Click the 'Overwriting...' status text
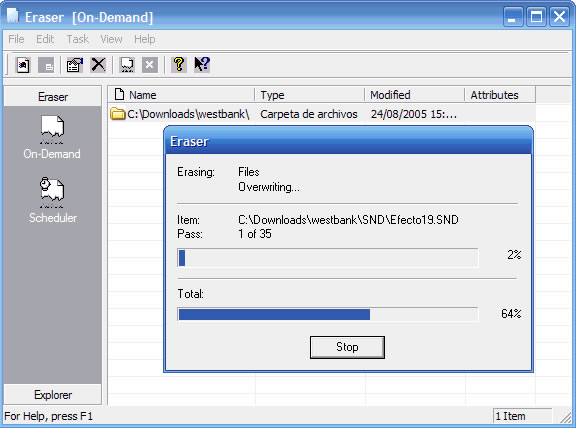The height and width of the screenshot is (428, 576). click(269, 187)
